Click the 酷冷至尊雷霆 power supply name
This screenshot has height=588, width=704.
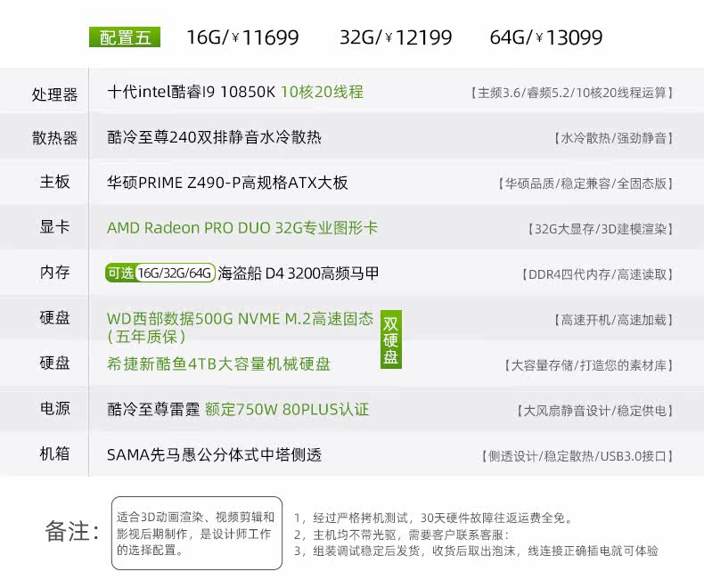click(x=153, y=409)
